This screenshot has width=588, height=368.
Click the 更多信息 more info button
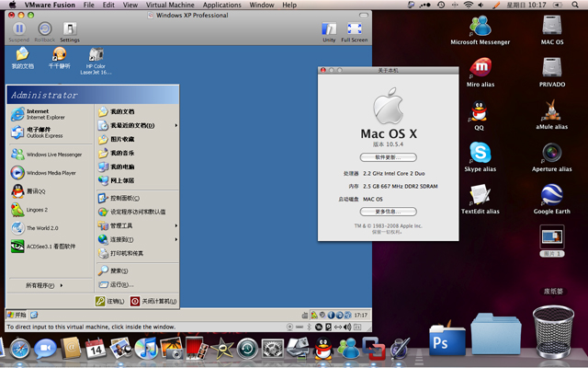point(388,212)
